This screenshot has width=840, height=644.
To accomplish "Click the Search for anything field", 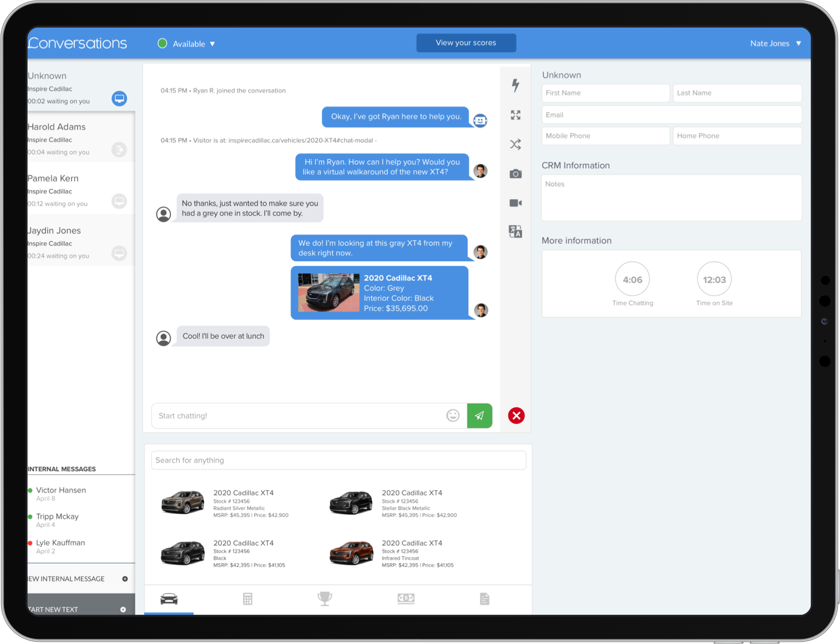I will tap(339, 460).
